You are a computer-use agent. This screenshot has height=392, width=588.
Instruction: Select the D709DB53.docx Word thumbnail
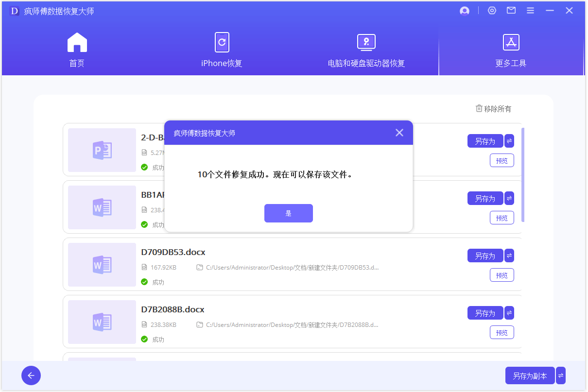pyautogui.click(x=102, y=265)
